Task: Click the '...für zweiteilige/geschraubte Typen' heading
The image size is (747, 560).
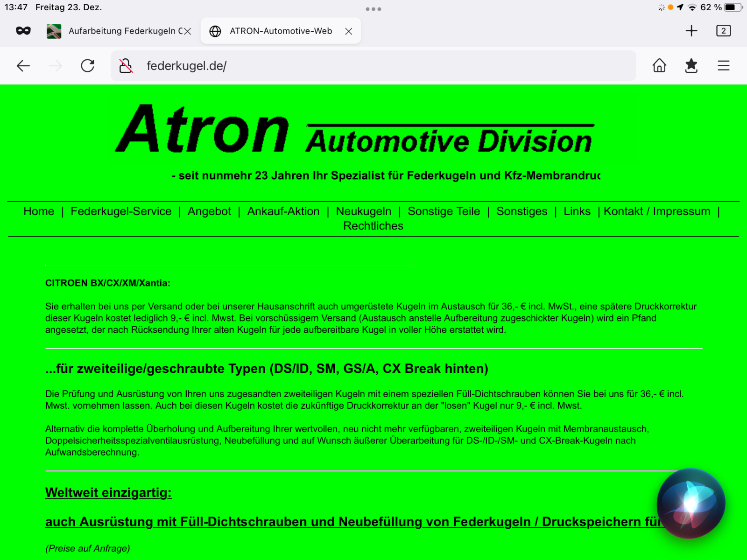Action: click(267, 369)
